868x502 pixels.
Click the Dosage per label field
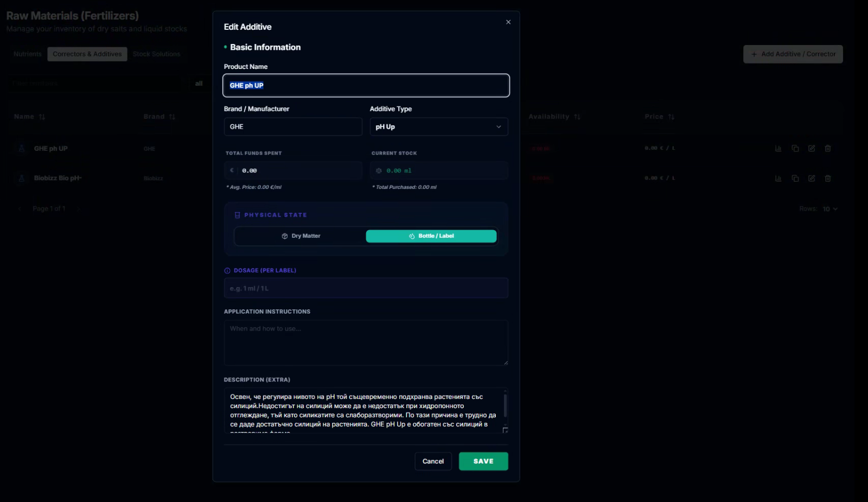(x=366, y=288)
